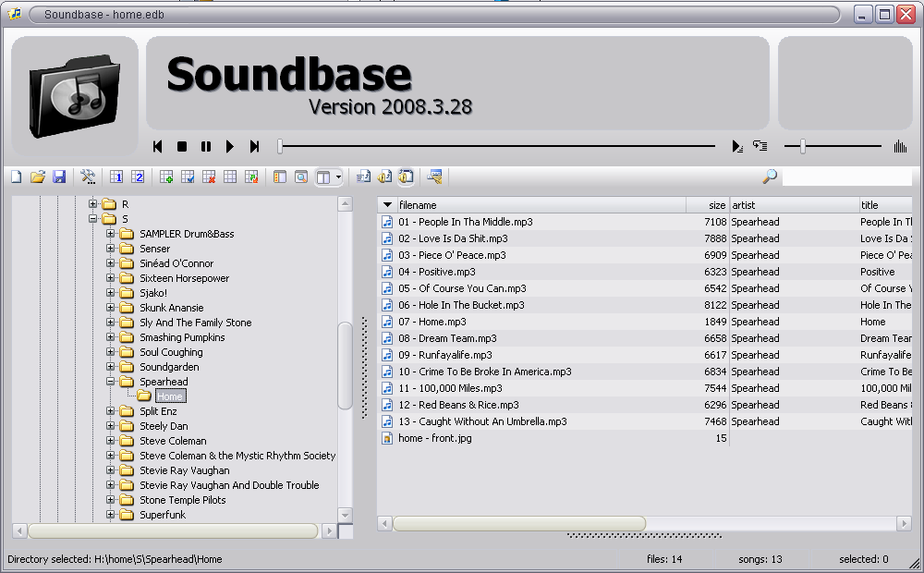Click the file list horizontal scrollbar right arrow
Viewport: 924px width, 573px height.
click(905, 523)
